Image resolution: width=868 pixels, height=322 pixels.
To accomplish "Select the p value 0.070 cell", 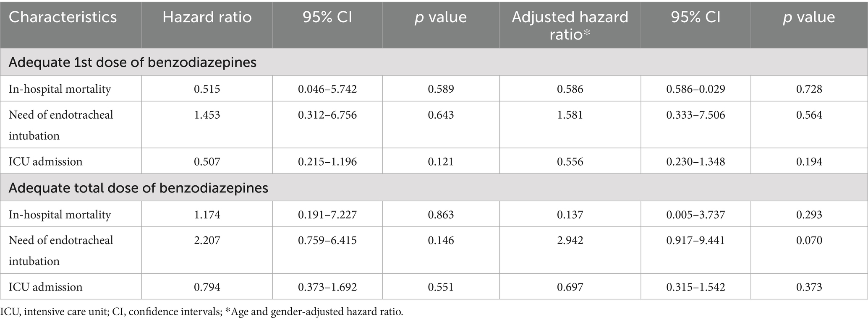I will pos(809,240).
